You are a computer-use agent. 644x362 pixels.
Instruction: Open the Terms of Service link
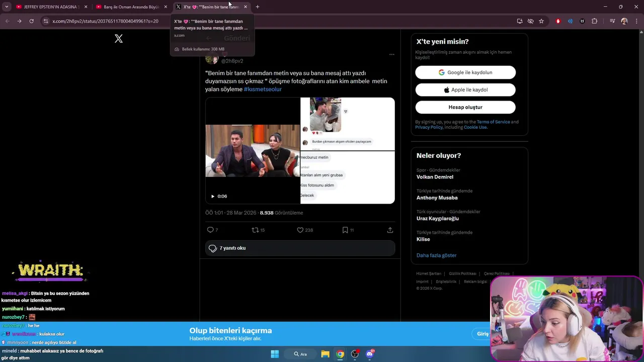pyautogui.click(x=493, y=122)
